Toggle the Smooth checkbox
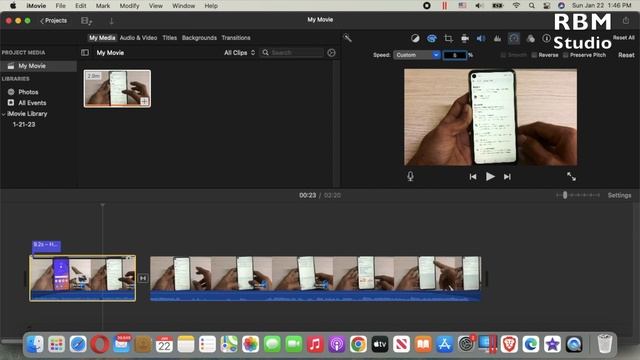Image resolution: width=640 pixels, height=360 pixels. point(503,55)
